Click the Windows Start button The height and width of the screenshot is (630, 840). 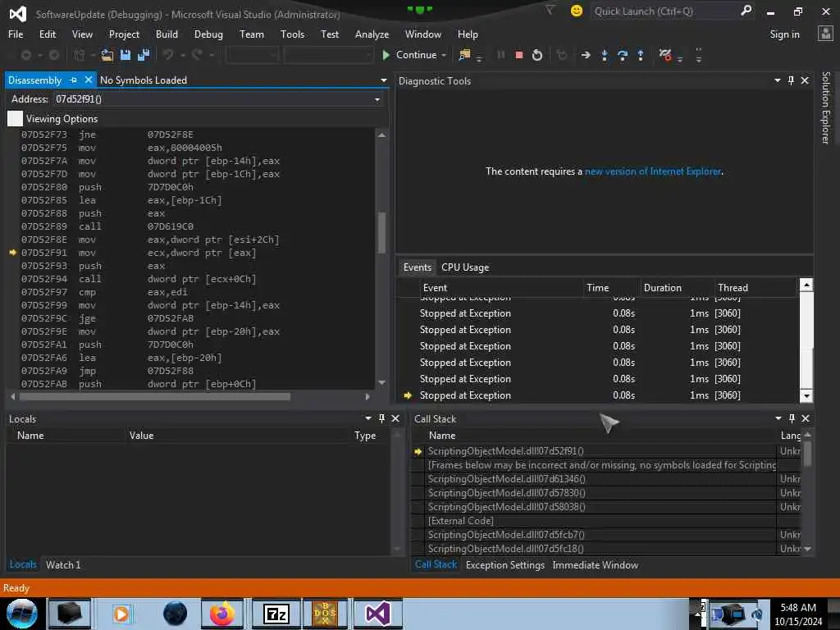21,614
